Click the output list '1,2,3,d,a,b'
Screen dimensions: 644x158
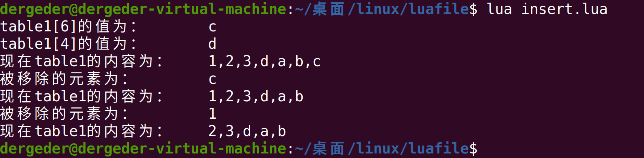point(256,96)
